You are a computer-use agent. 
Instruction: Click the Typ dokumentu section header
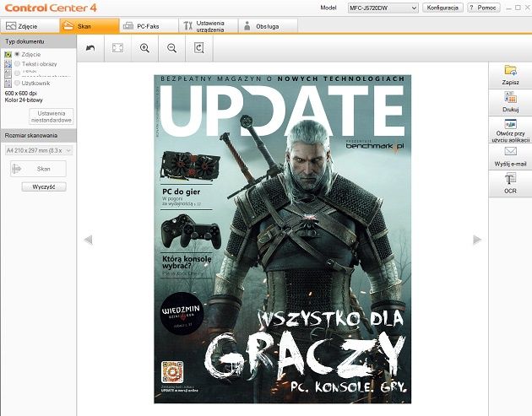(38, 41)
